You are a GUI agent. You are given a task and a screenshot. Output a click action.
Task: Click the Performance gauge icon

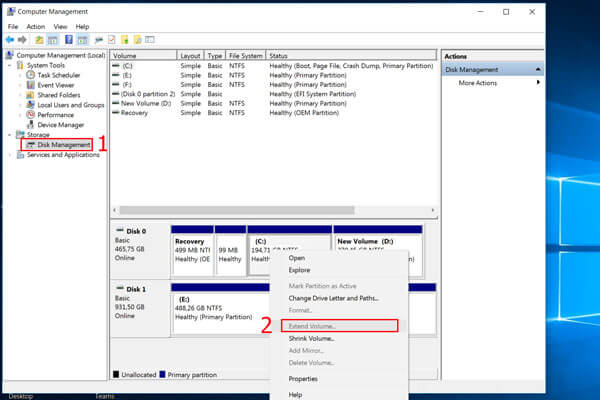[30, 115]
